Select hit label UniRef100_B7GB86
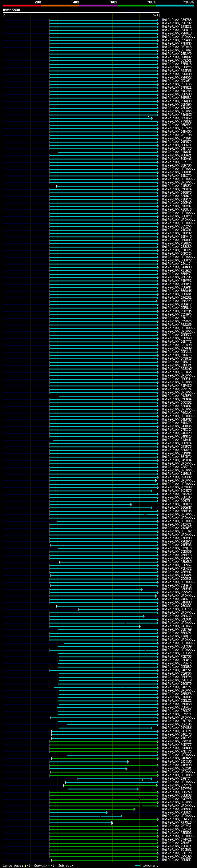 [176, 697]
